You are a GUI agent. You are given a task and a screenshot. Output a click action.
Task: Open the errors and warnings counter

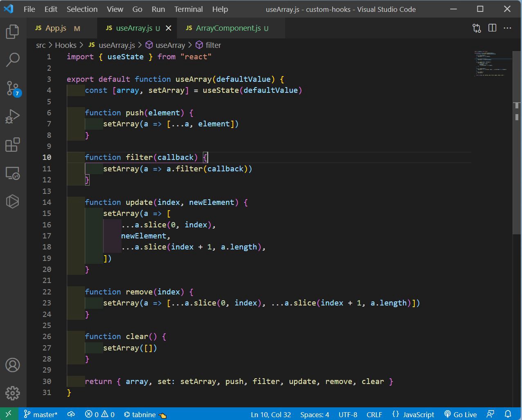pyautogui.click(x=100, y=414)
